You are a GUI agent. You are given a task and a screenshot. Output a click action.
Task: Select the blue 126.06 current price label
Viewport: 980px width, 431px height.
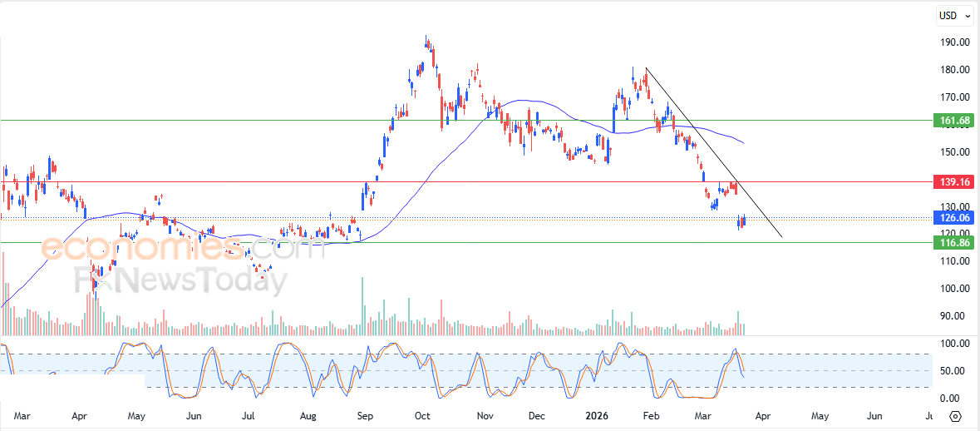point(953,218)
